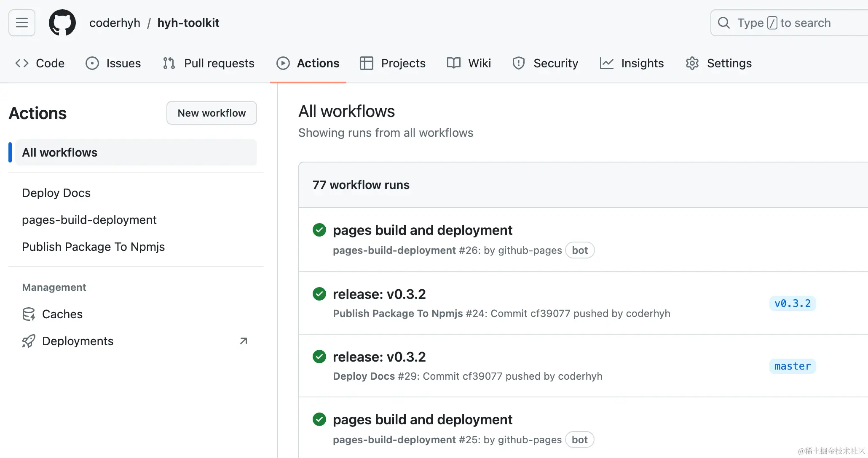Open the Wiki tab
Viewport: 868px width, 458px height.
pos(469,63)
